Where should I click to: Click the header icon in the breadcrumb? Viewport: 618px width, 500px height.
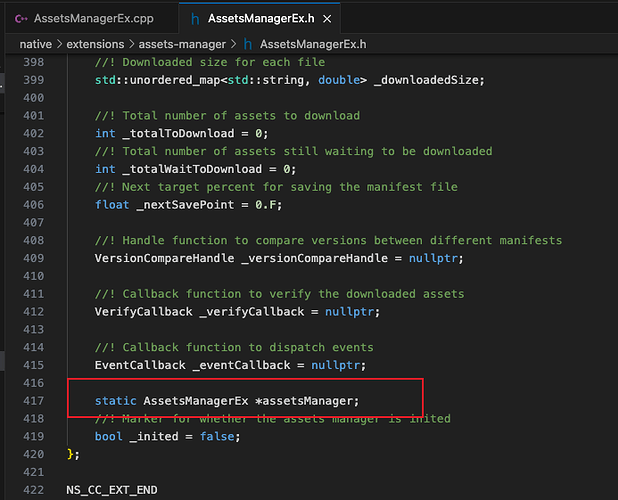248,44
